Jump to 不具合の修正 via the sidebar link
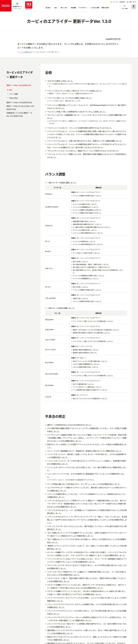The width and height of the screenshot is (138, 644). 13,98
